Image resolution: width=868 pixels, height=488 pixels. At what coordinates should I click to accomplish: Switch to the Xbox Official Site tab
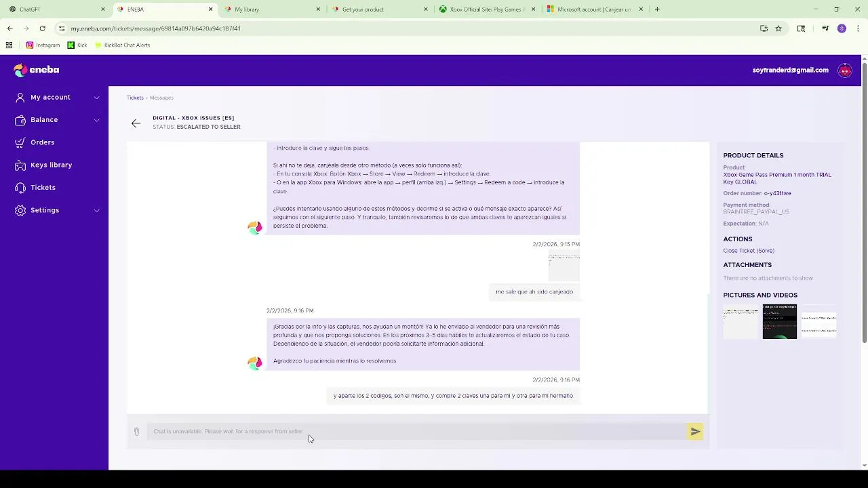[486, 9]
